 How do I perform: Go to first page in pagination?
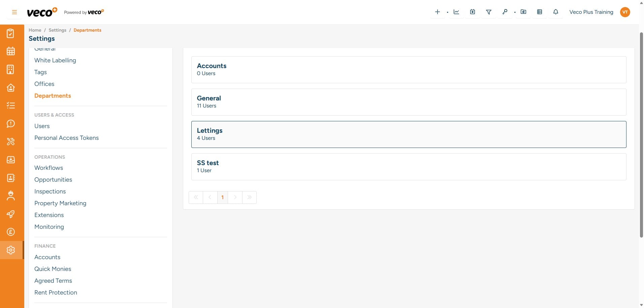coord(196,197)
